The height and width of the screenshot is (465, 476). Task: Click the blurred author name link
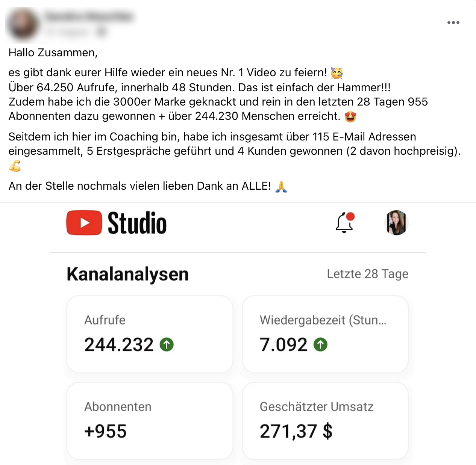89,17
